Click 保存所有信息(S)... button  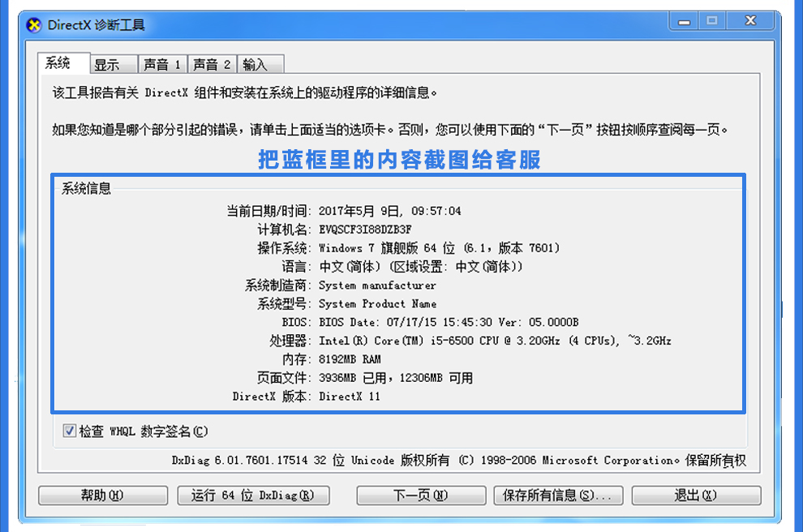click(558, 496)
